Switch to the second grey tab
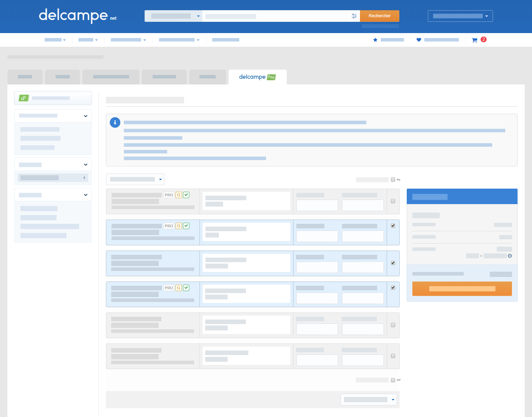The width and height of the screenshot is (532, 417). tap(63, 77)
